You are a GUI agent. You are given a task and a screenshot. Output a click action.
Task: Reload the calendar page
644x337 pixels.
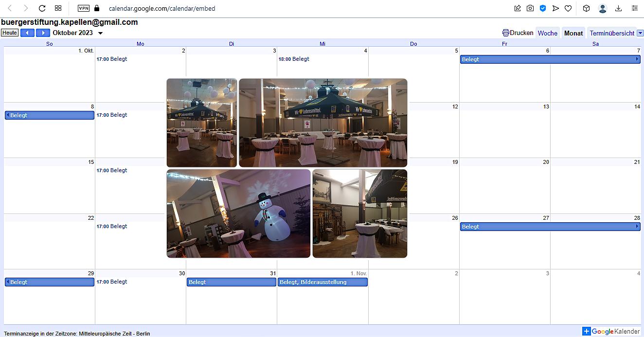(x=42, y=8)
